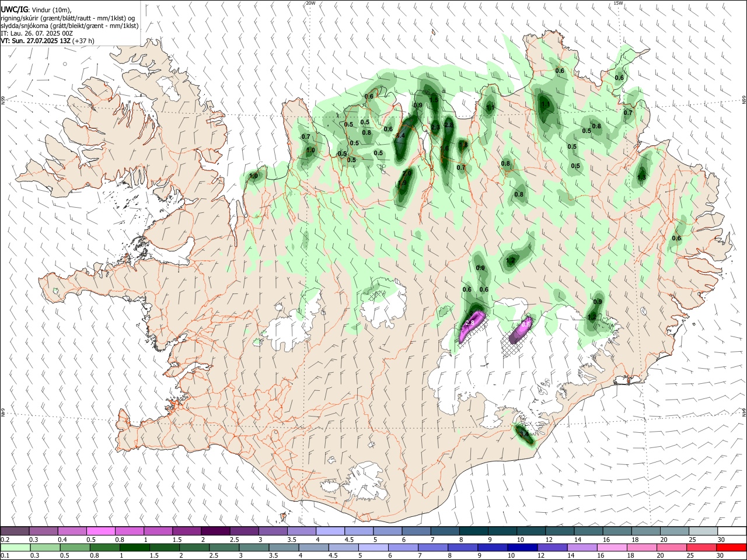Select darkest purple swatch between 2 and 2.5, upper scale
The height and width of the screenshot is (560, 747).
pos(215,531)
